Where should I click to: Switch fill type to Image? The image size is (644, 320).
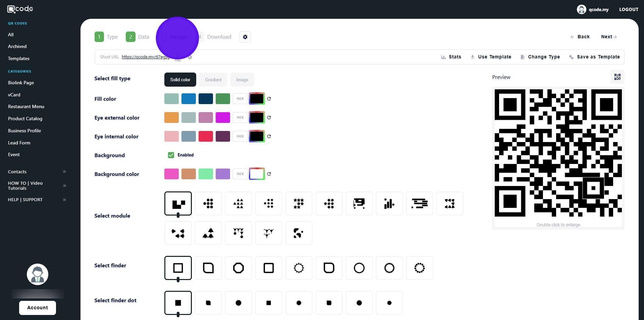click(242, 80)
